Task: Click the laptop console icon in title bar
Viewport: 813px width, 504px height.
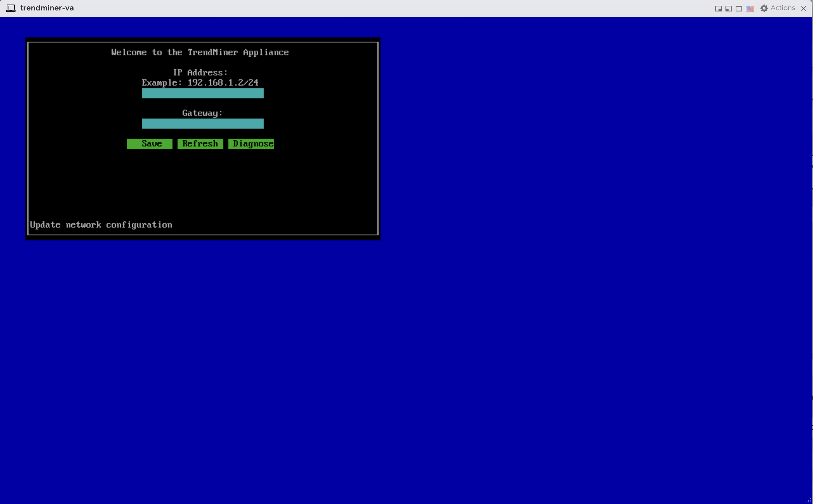Action: click(11, 8)
